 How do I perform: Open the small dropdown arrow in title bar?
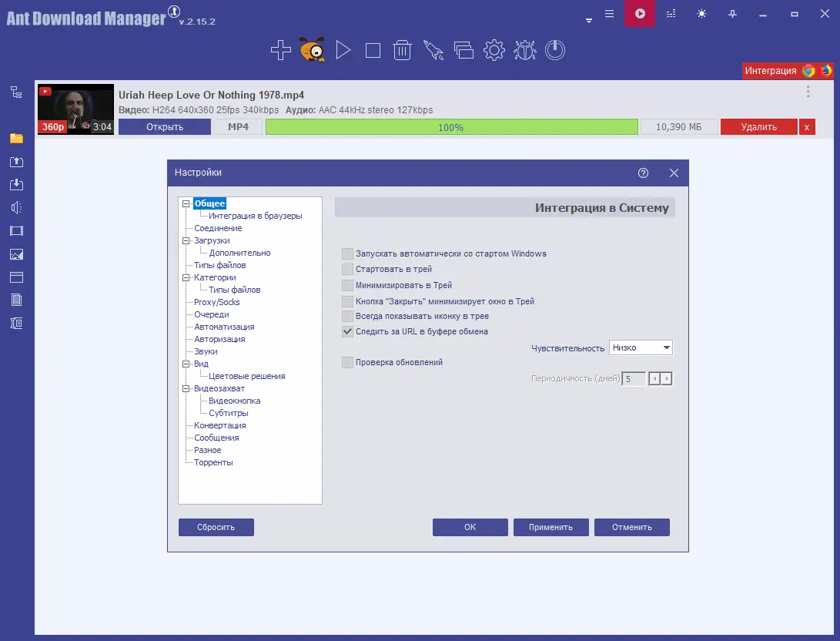tap(589, 21)
